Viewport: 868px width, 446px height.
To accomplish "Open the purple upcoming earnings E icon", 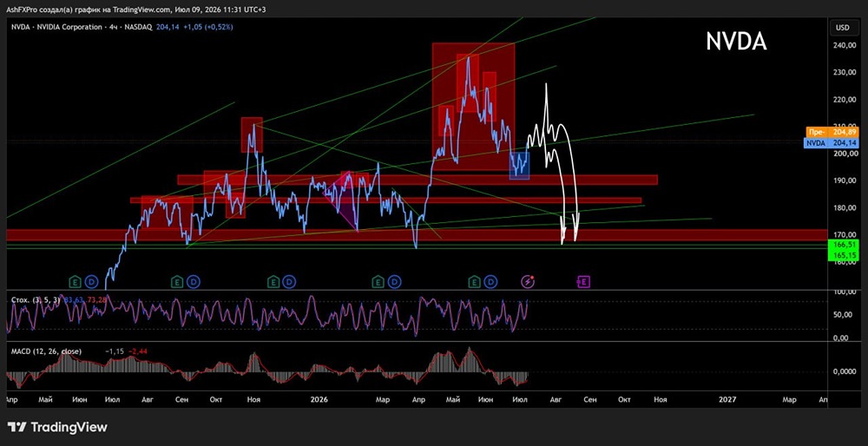I will tap(583, 282).
